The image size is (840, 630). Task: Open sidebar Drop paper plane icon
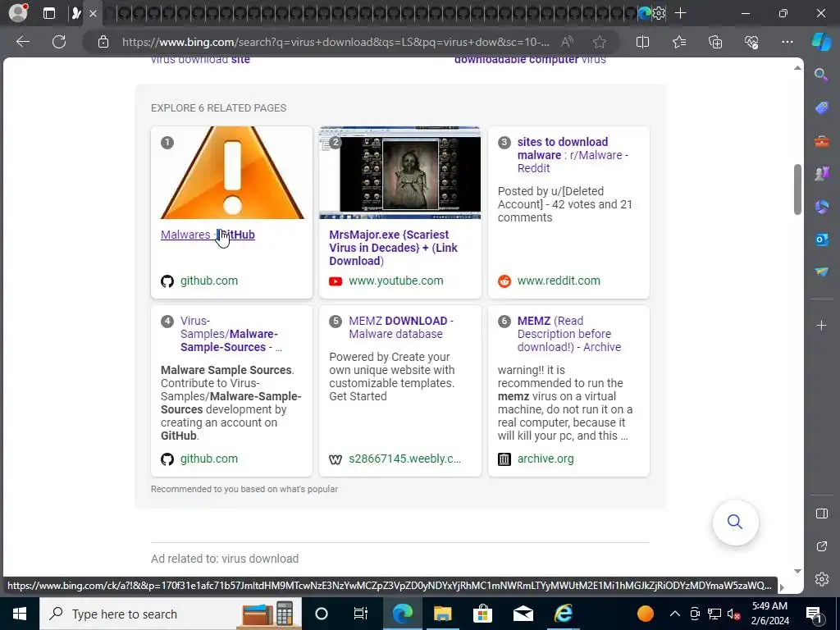(x=821, y=272)
